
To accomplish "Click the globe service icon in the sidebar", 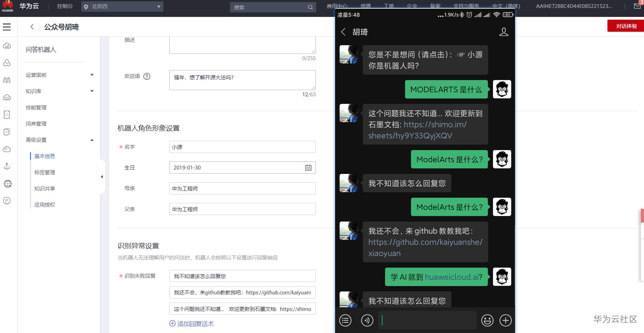I will point(7,184).
